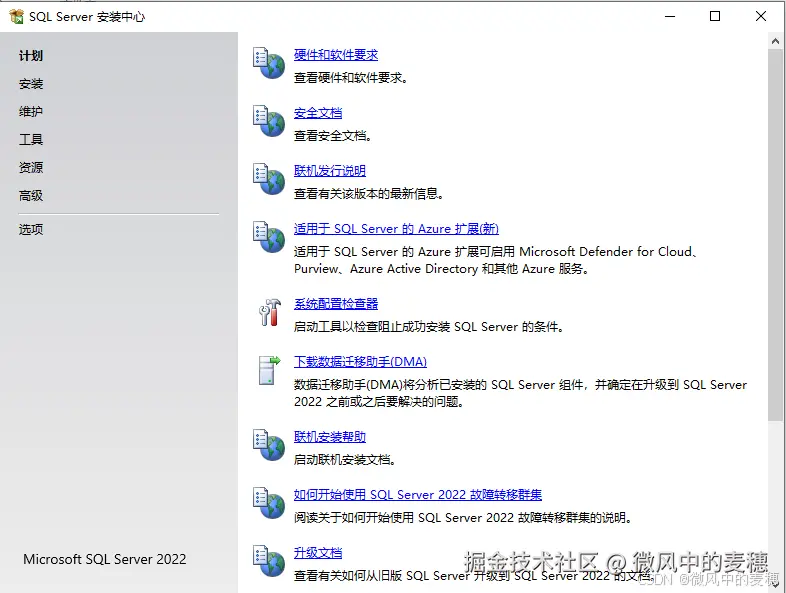Open the 升级文档 link
Screen dimensions: 786x593
[x=318, y=553]
